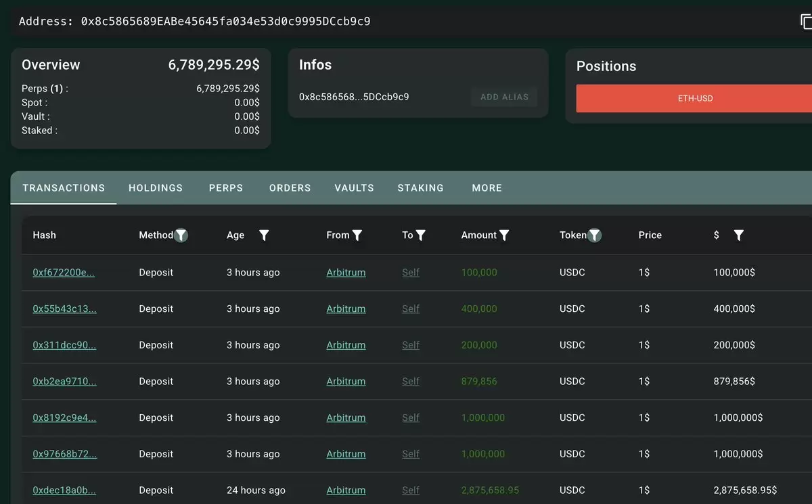This screenshot has width=812, height=504.
Task: Click Self link in the 200,000 deposit row
Action: point(411,345)
